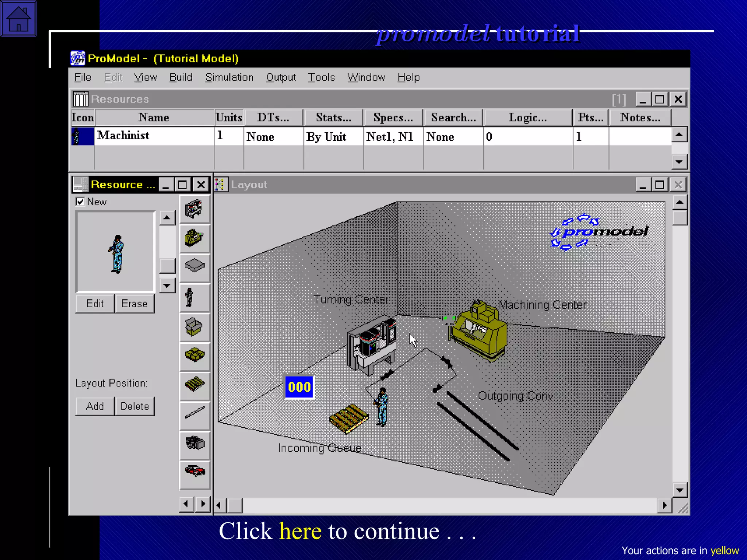The image size is (747, 560).
Task: Click the Layout window title icon
Action: (221, 184)
